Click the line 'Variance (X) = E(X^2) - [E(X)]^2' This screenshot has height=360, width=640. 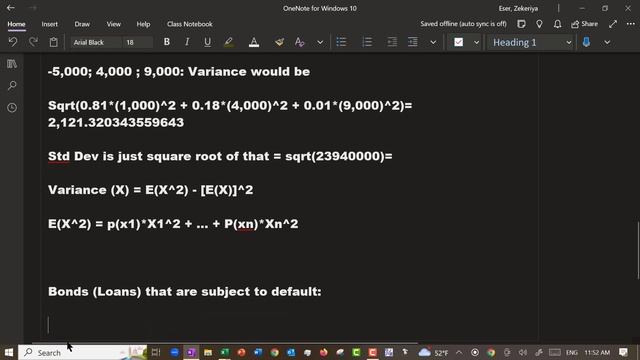(x=151, y=190)
